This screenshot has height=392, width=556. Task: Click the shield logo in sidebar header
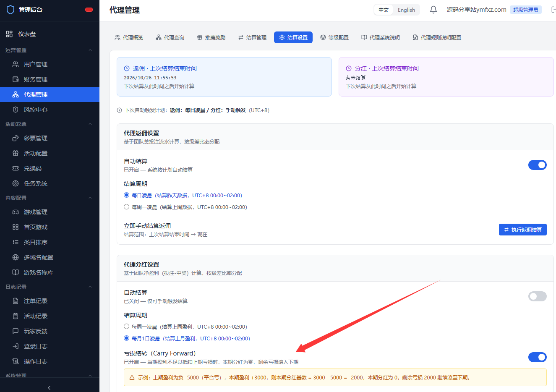pos(10,10)
